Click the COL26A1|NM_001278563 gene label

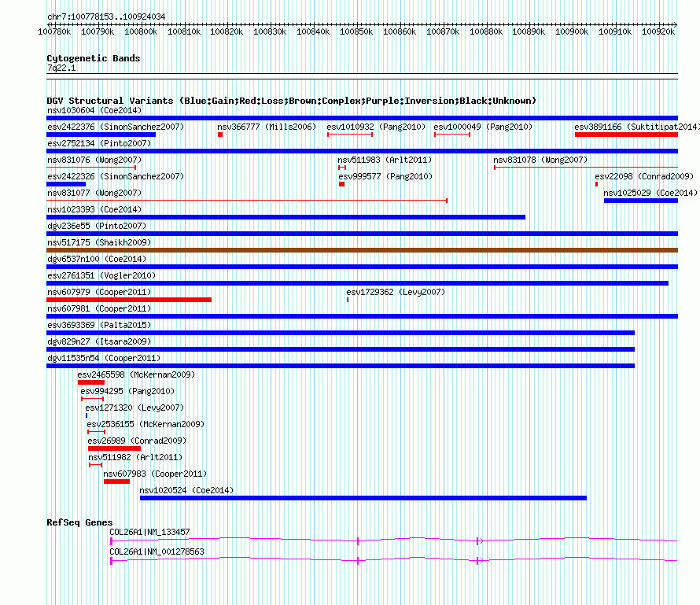[x=157, y=552]
